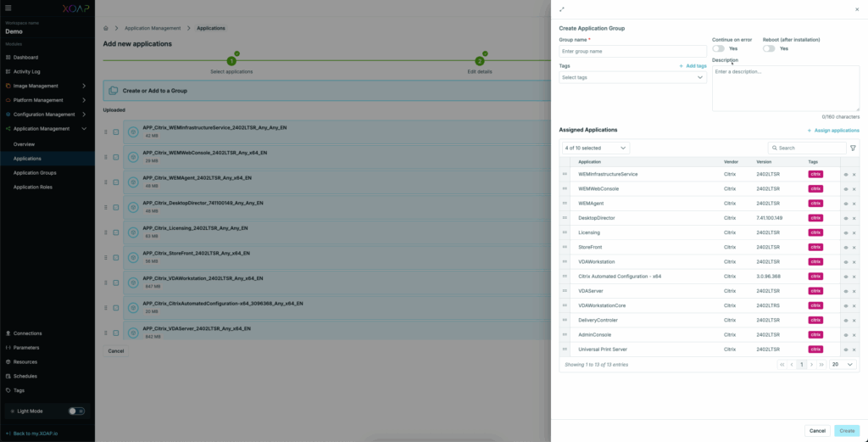View Licensing with its eye icon
Viewport: 868px width, 442px height.
point(846,232)
